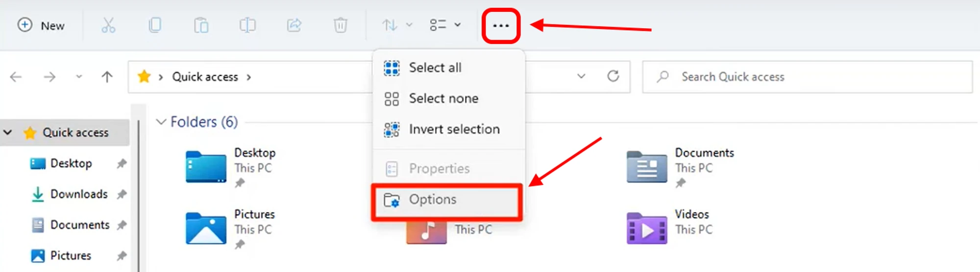
Task: Click the Rename icon in toolbar
Action: [247, 25]
